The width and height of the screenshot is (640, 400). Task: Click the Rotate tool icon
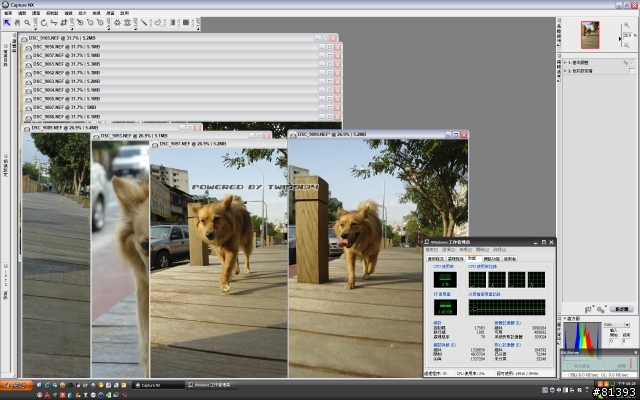pos(44,22)
